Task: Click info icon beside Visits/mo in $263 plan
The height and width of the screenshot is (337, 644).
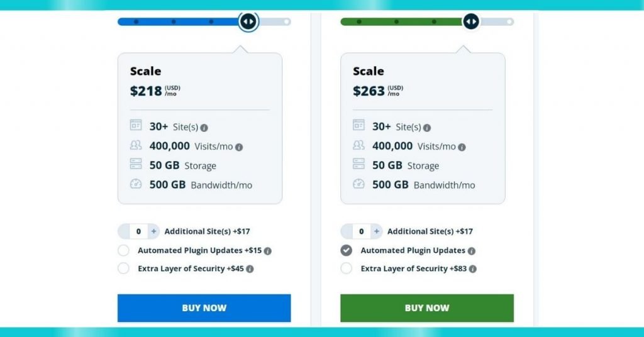Action: tap(462, 147)
